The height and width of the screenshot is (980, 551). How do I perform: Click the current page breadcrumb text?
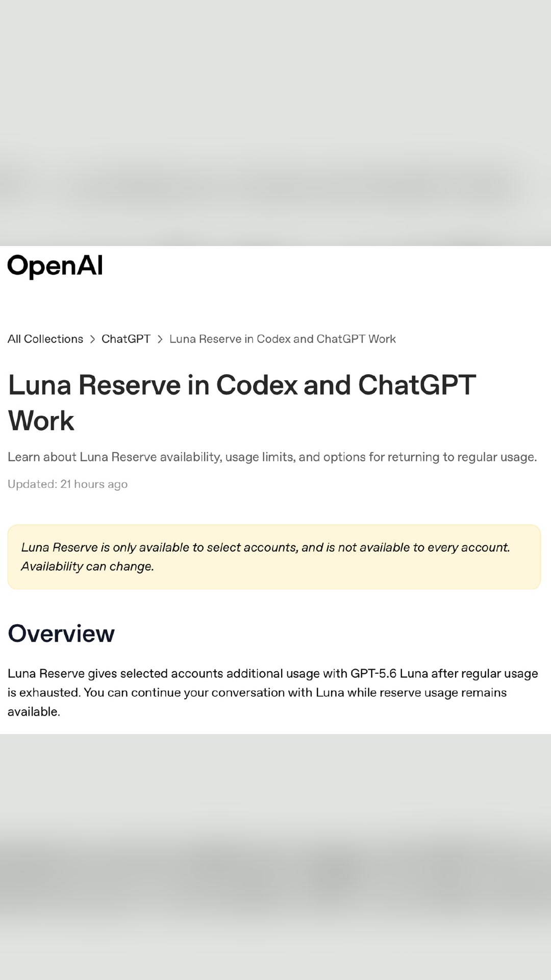tap(283, 339)
